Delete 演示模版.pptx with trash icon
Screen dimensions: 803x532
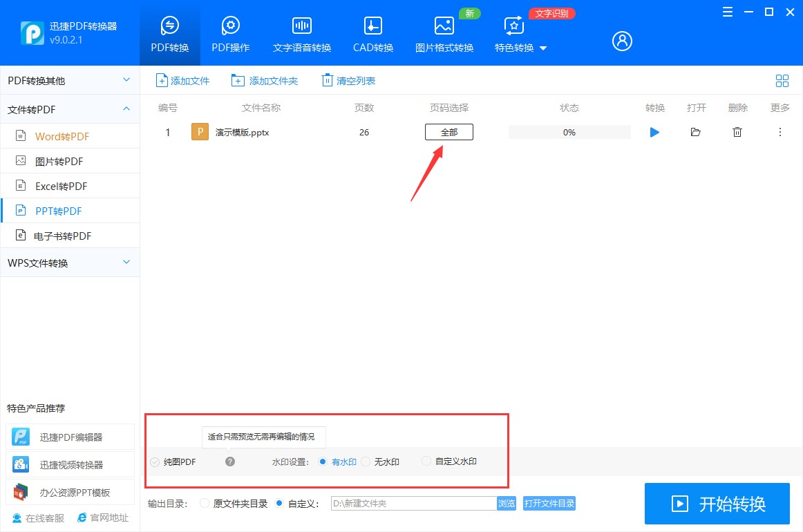(737, 132)
